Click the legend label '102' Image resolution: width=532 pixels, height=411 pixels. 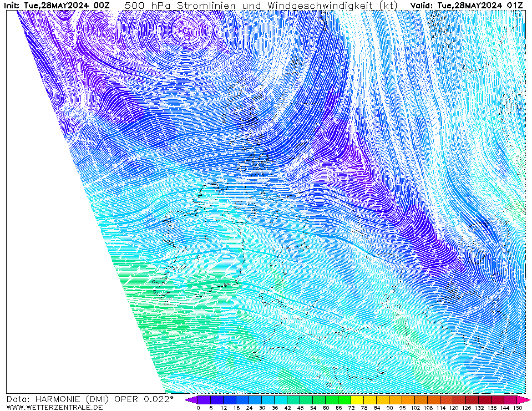pyautogui.click(x=415, y=408)
